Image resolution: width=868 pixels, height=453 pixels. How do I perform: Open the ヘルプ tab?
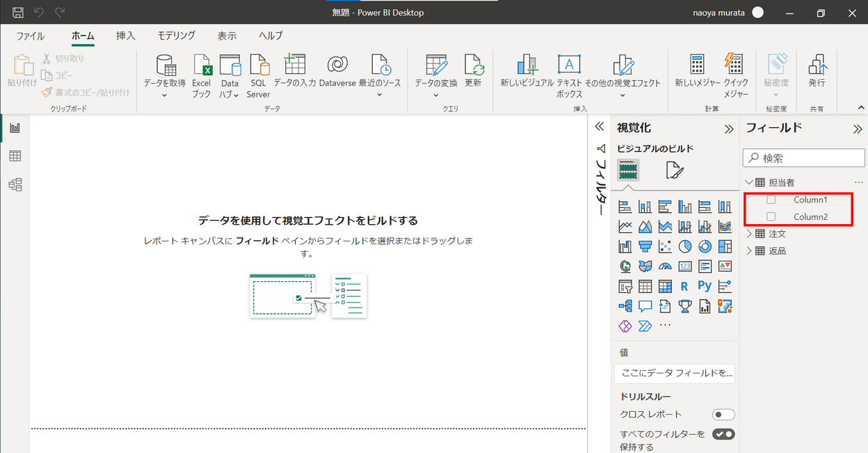click(271, 35)
